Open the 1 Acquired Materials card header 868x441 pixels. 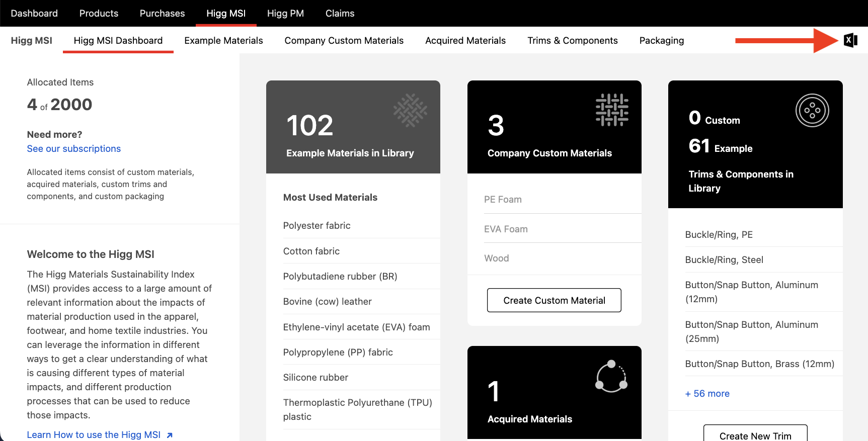(x=555, y=392)
